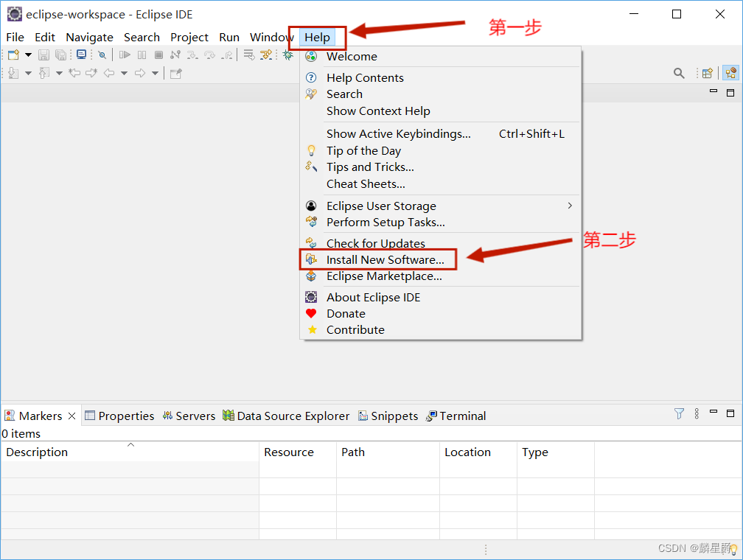Click the Save icon in toolbar

(x=43, y=55)
